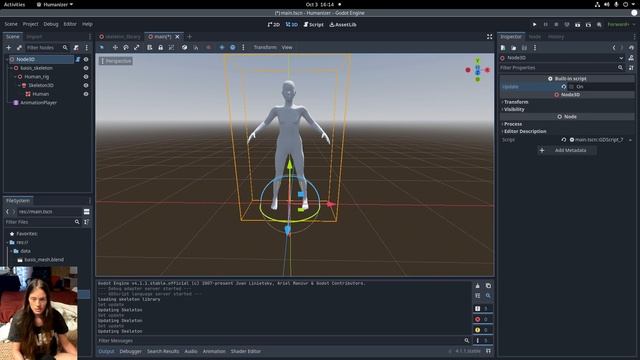This screenshot has width=640, height=360.
Task: Switch to 3D workspace
Action: tap(291, 24)
